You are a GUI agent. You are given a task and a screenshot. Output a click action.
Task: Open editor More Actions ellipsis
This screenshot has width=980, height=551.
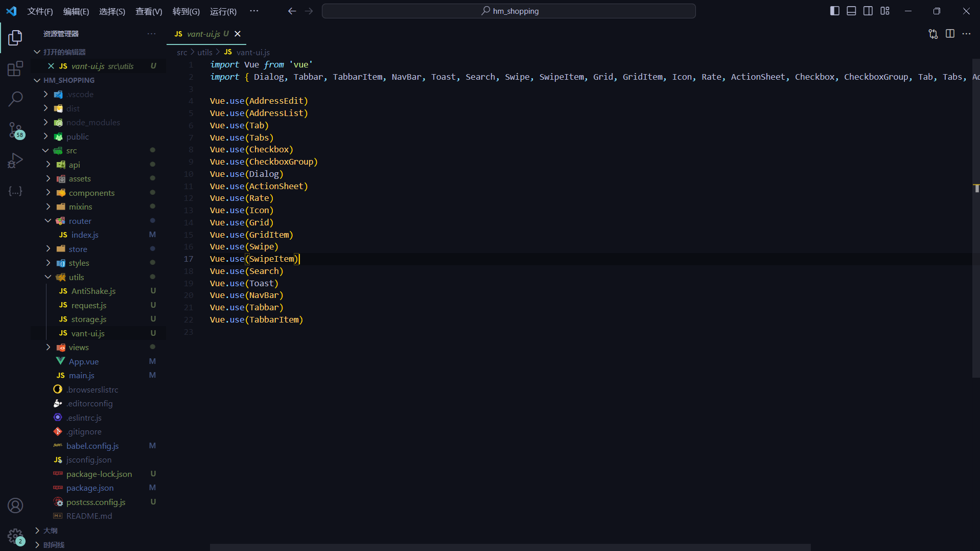pyautogui.click(x=966, y=34)
